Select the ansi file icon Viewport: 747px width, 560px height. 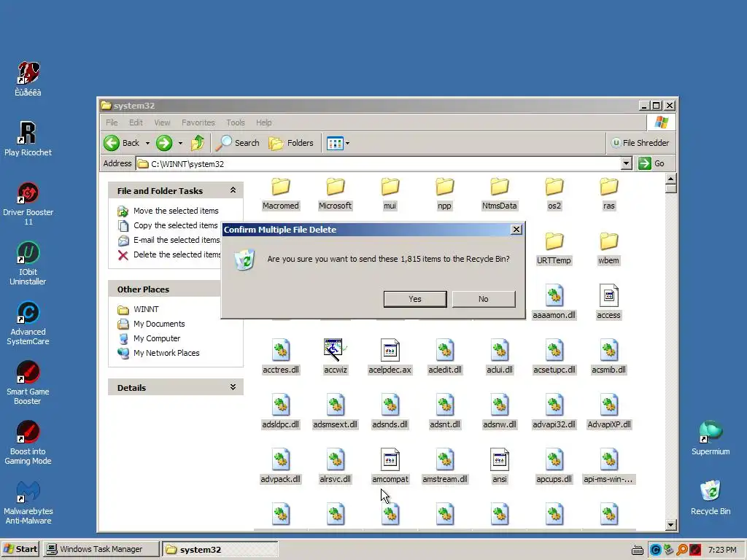point(499,460)
